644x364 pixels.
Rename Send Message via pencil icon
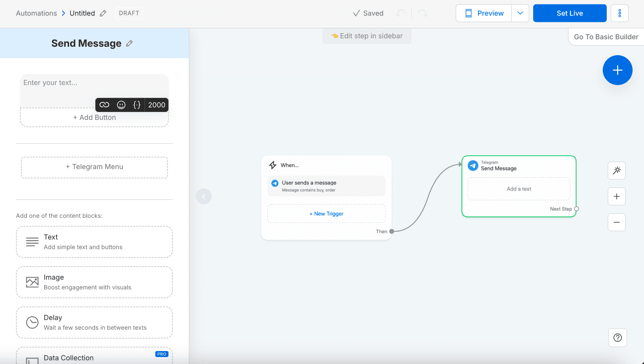coord(129,43)
